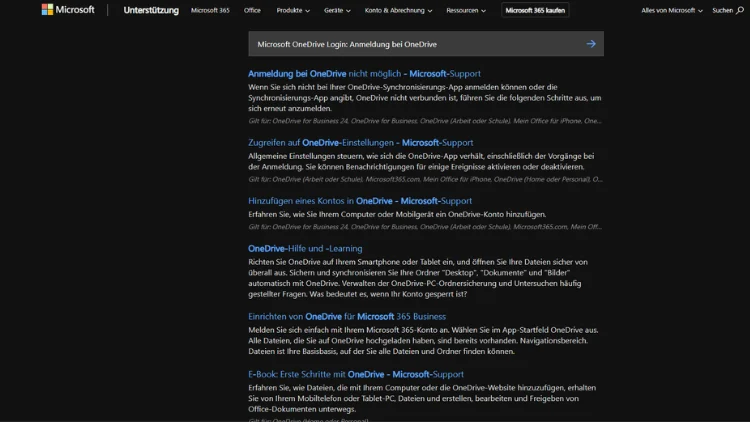This screenshot has width=750, height=422.
Task: Click 'Gilt für: OneDrive (Arbeit oder Schule)' line
Action: 425,179
